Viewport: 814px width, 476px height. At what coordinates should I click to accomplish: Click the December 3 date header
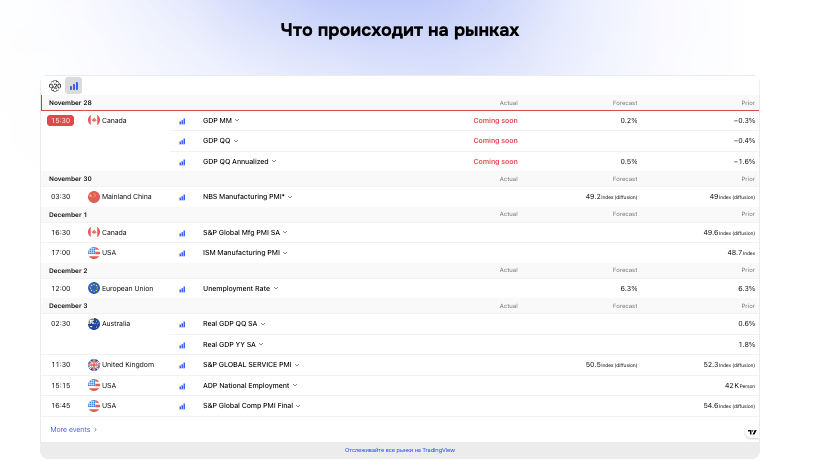(68, 306)
